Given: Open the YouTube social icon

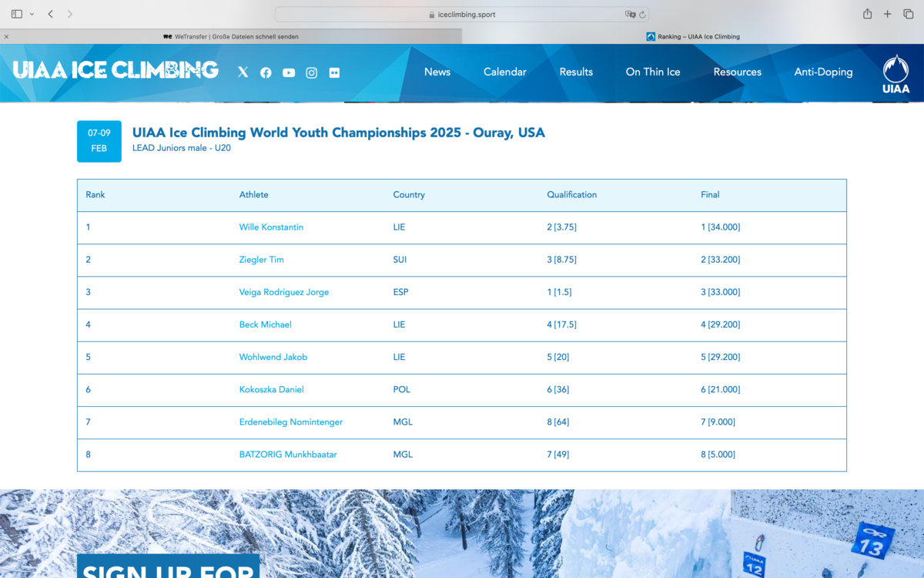Looking at the screenshot, I should coord(289,72).
